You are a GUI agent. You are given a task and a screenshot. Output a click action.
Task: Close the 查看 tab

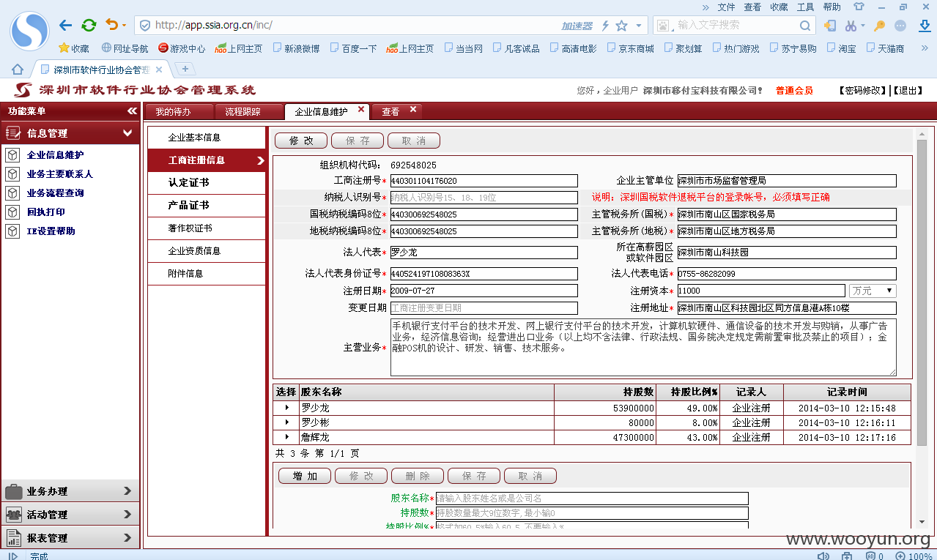click(413, 109)
